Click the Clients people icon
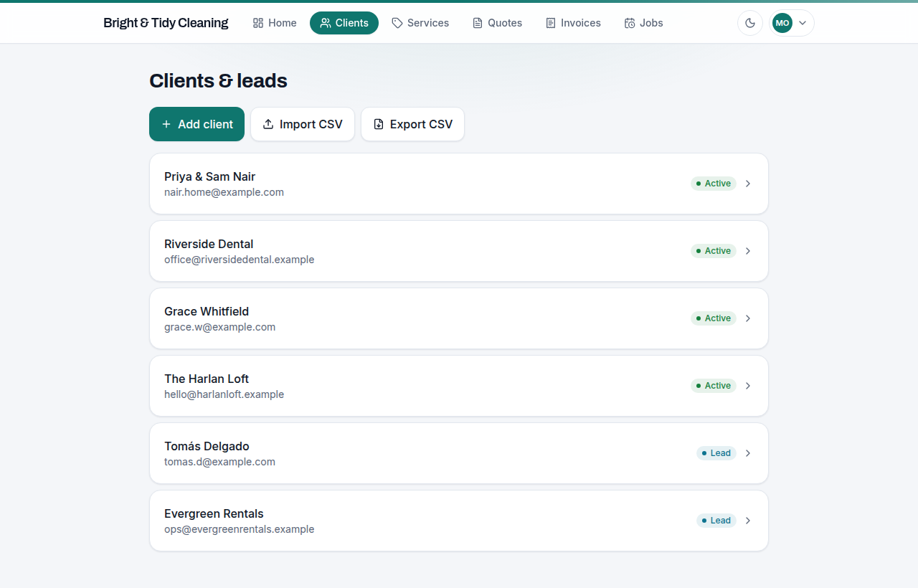The image size is (918, 588). pos(326,23)
